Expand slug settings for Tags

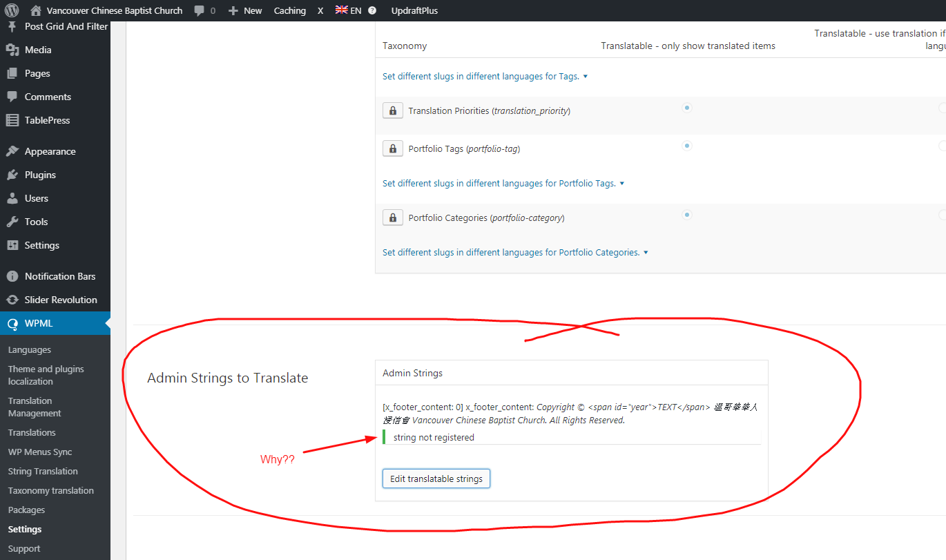tap(485, 77)
